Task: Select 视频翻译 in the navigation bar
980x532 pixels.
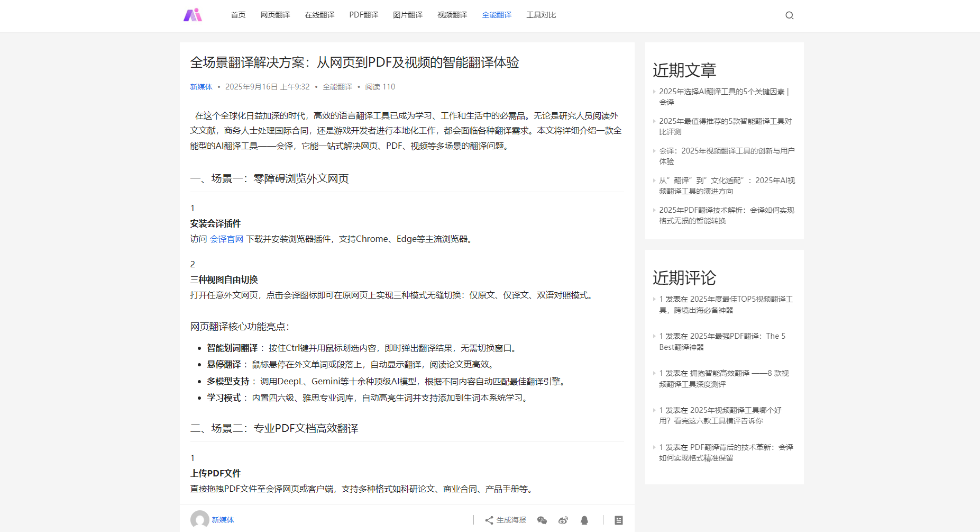Action: pyautogui.click(x=452, y=15)
